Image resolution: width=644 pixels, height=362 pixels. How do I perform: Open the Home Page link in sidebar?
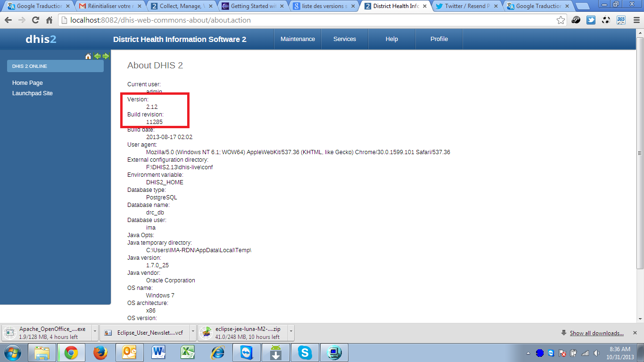point(27,83)
